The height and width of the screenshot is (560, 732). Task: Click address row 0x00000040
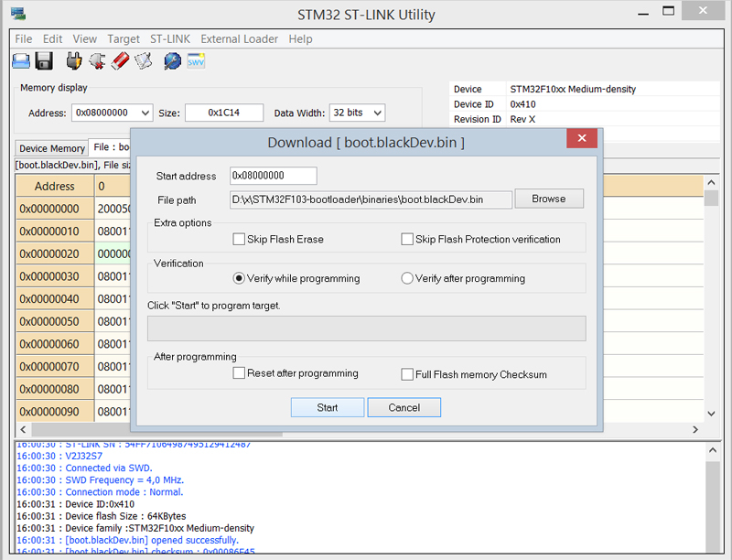55,299
